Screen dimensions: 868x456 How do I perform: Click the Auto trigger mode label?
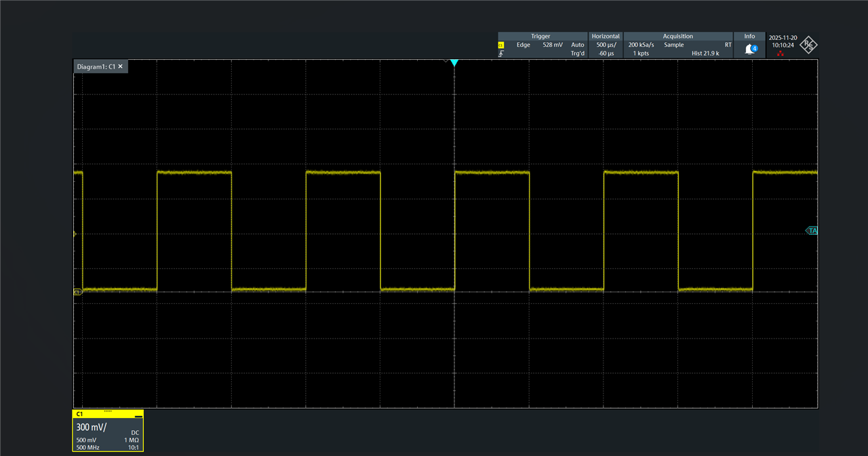click(x=577, y=45)
